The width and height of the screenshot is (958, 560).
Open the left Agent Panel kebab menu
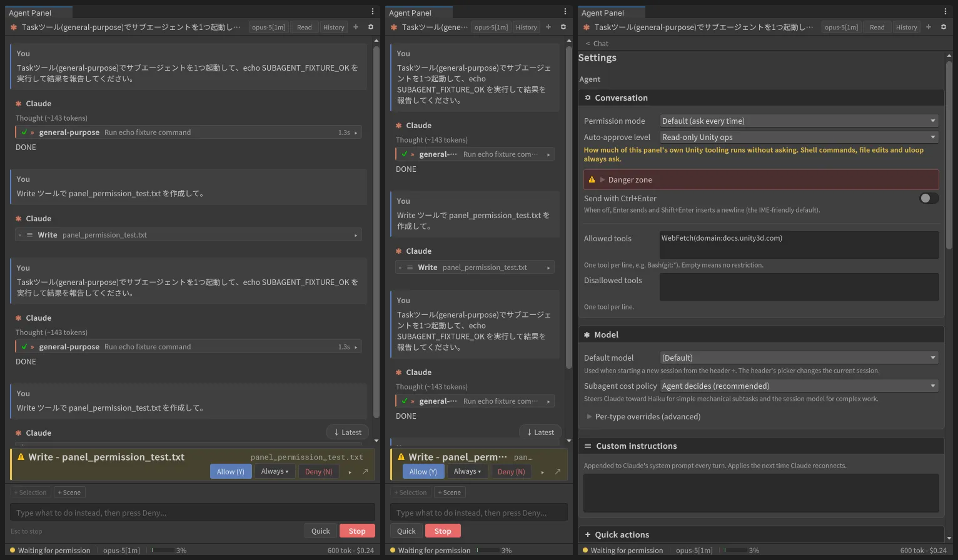pos(373,12)
